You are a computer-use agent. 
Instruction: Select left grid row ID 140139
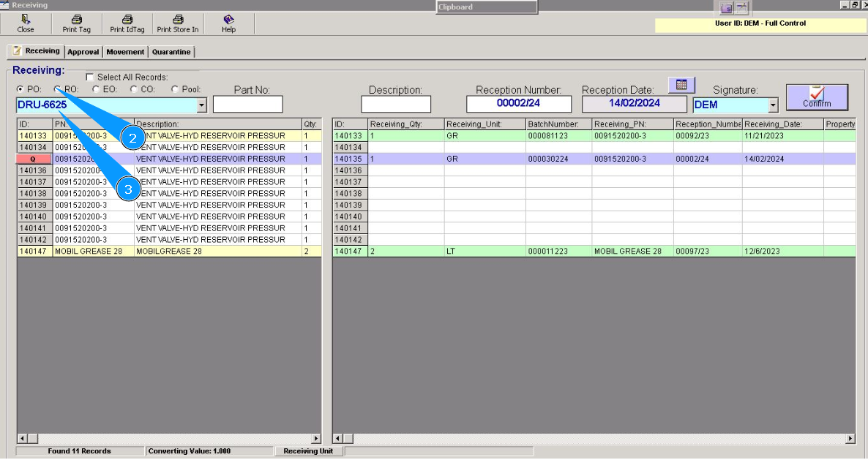coord(34,205)
